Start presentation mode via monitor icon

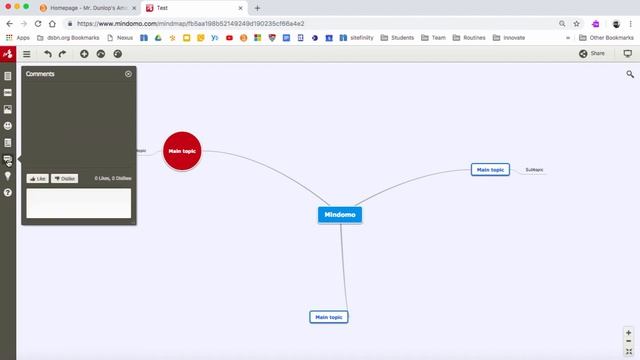click(x=628, y=53)
